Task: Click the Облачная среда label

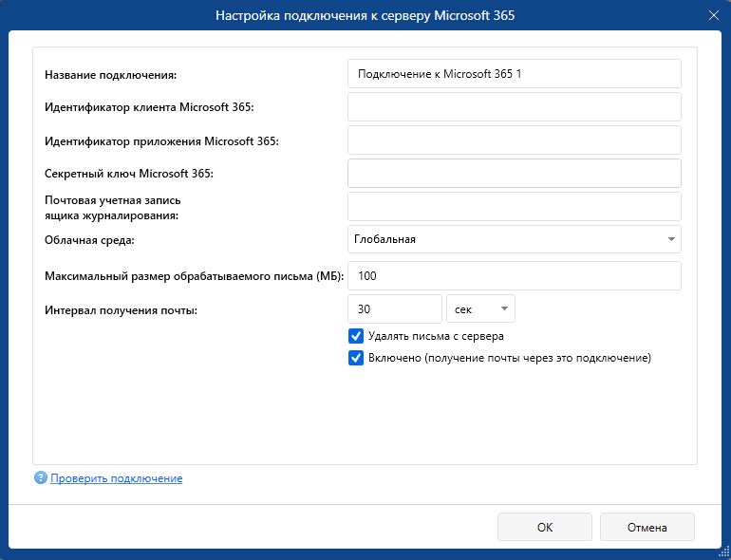Action: (x=89, y=240)
